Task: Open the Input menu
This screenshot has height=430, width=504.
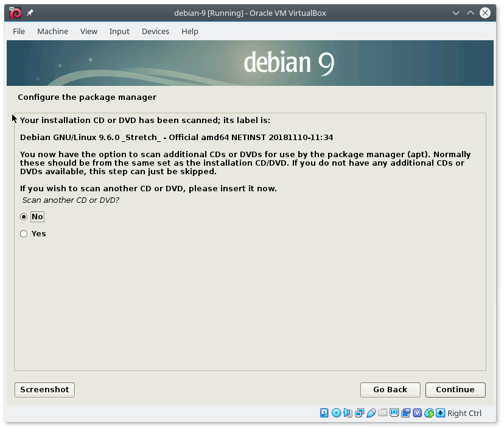Action: pos(119,31)
